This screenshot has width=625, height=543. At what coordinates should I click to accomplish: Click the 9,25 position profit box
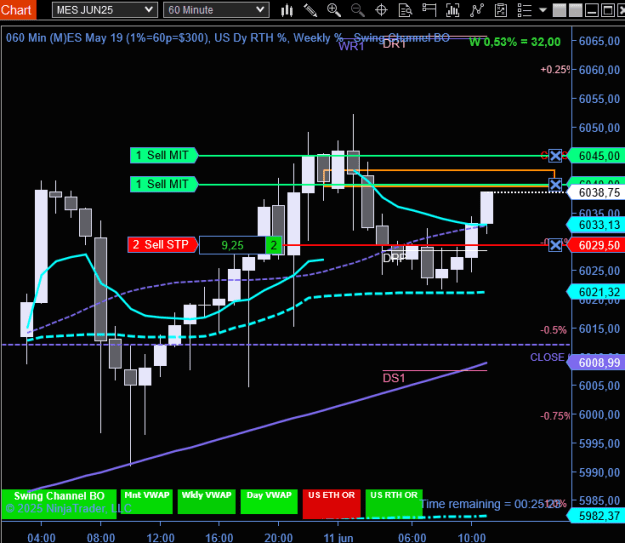tap(232, 245)
